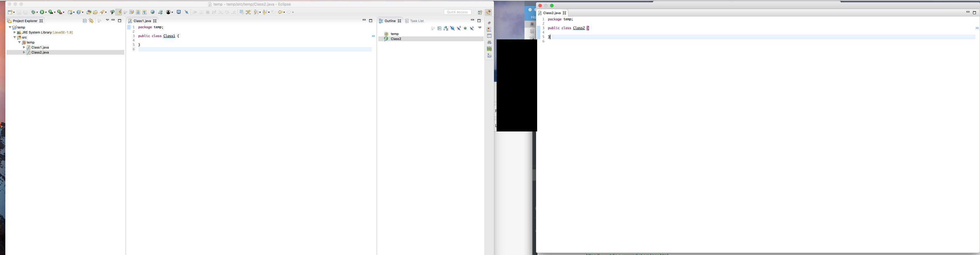The image size is (980, 255).
Task: Open the Outline view menu dropdown
Action: [x=480, y=28]
